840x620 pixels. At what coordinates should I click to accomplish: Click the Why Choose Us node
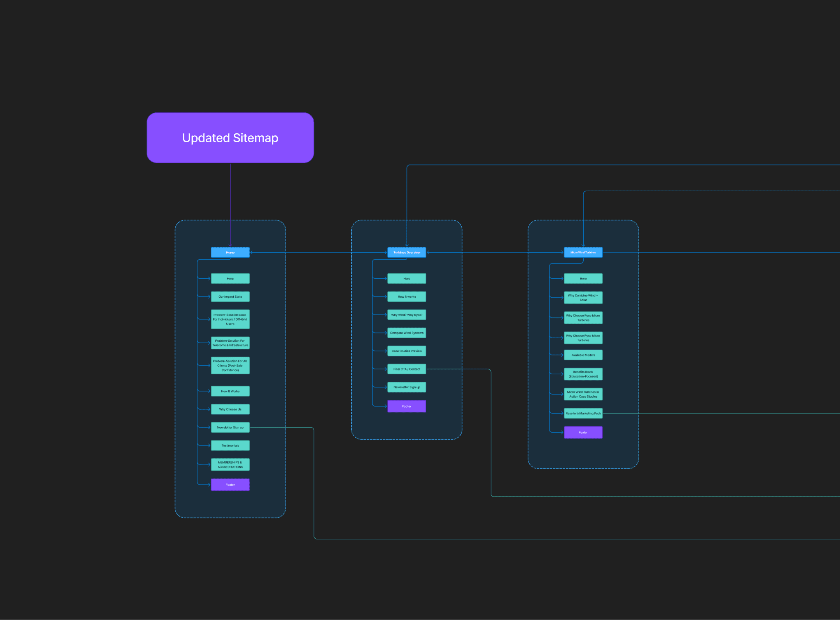(x=230, y=409)
